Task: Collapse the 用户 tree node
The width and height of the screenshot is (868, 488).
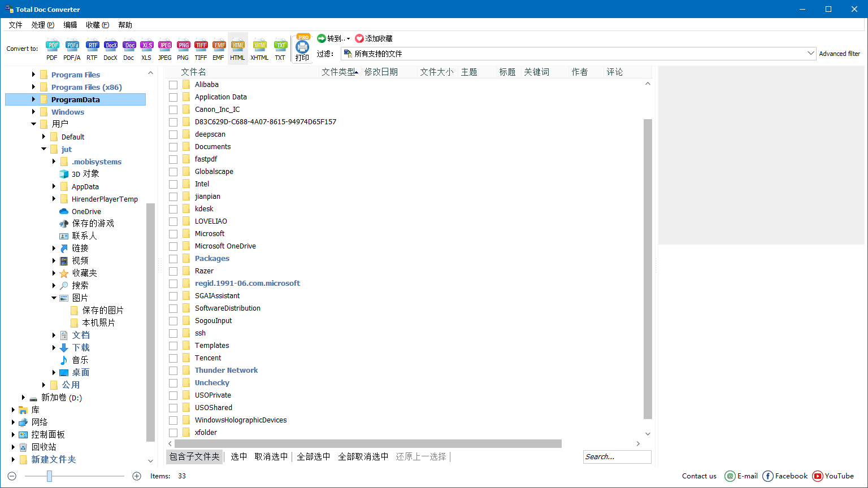Action: (x=33, y=124)
